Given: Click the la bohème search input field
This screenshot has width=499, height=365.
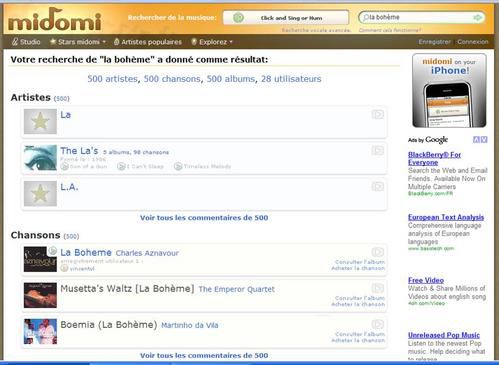Looking at the screenshot, I should [x=421, y=17].
